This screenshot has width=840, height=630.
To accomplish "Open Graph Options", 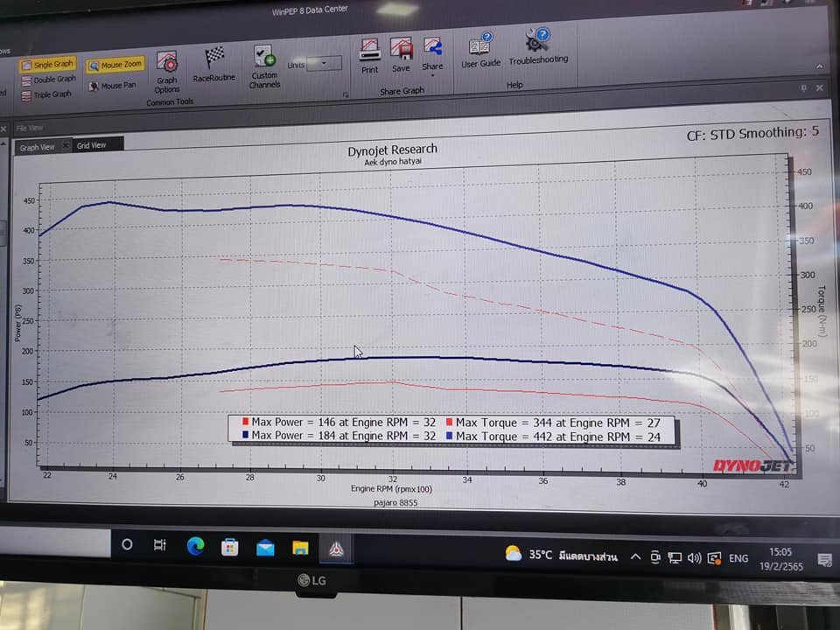I will pyautogui.click(x=166, y=72).
